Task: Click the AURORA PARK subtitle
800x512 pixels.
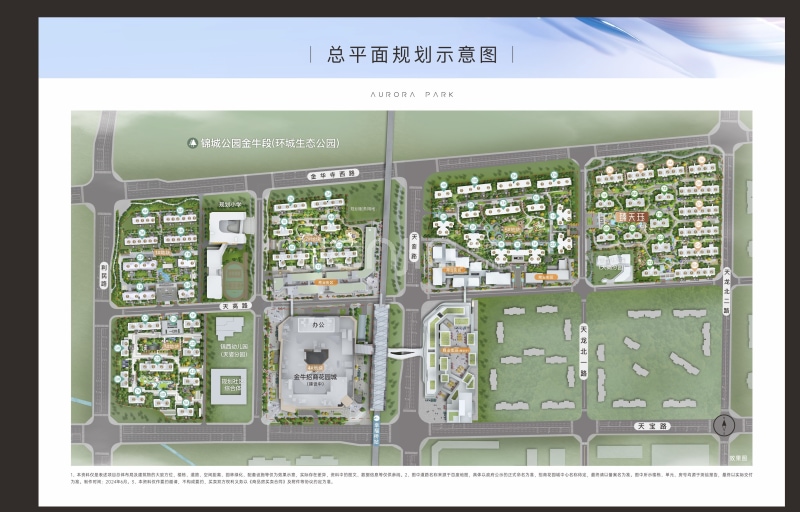Action: (412, 94)
